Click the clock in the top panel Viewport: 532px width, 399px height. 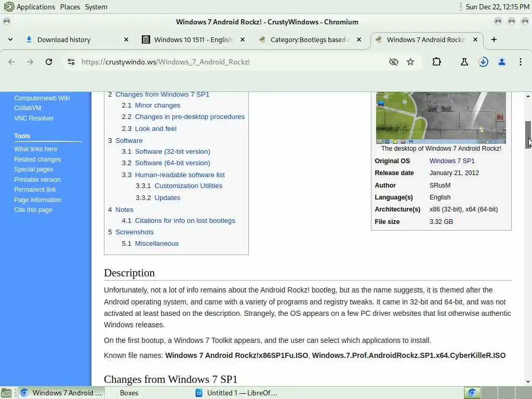coord(497,7)
